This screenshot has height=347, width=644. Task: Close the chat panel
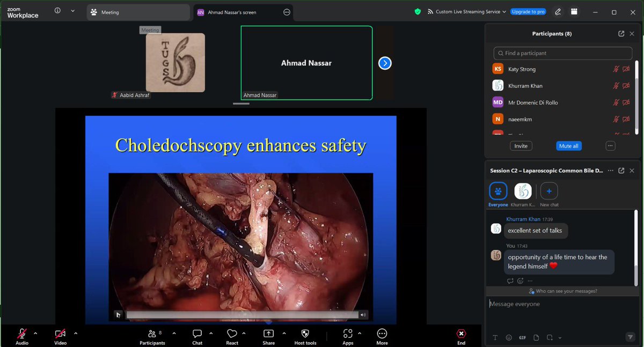pos(632,171)
